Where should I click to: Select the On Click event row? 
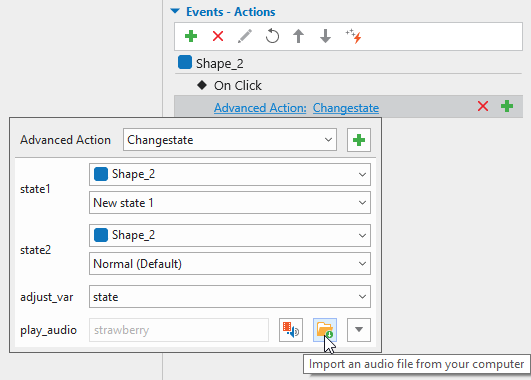tap(348, 85)
